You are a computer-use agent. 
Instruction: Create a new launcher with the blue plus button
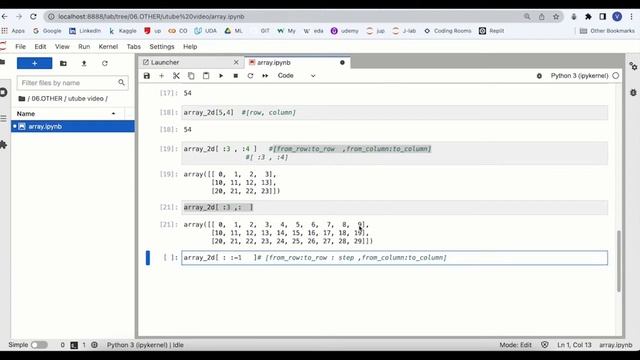(x=34, y=63)
